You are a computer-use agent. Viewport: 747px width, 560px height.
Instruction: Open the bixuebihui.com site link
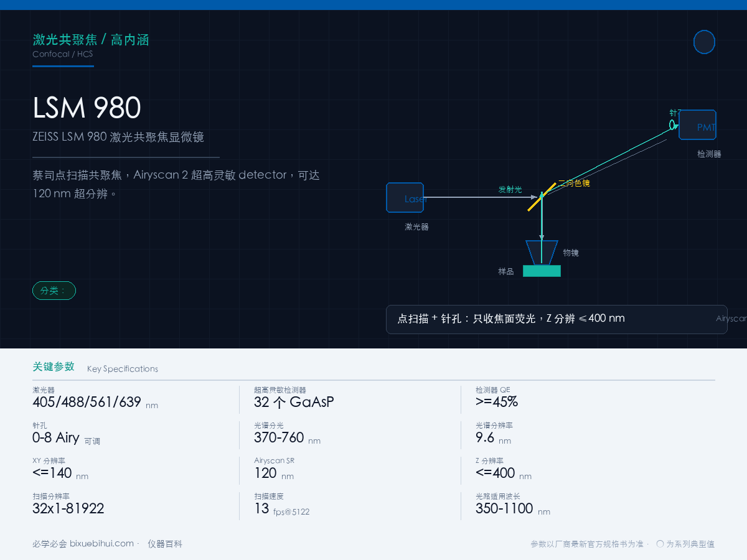pyautogui.click(x=101, y=544)
